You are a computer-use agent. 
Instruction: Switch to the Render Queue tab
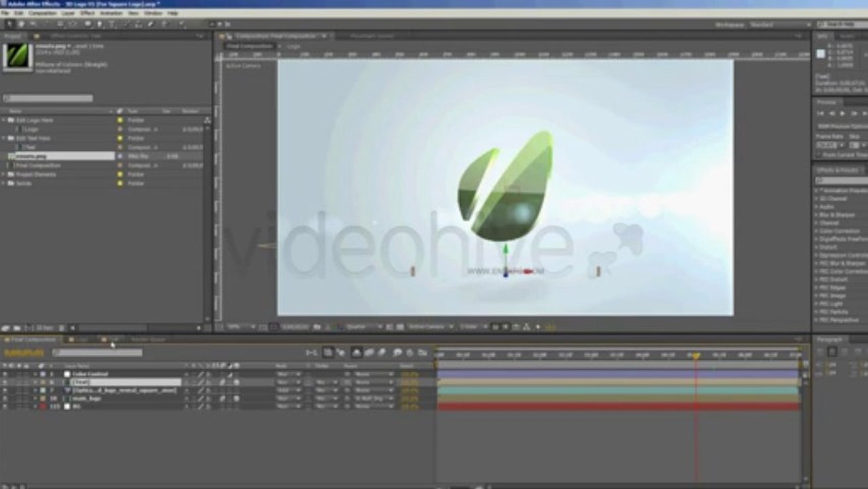tap(147, 340)
